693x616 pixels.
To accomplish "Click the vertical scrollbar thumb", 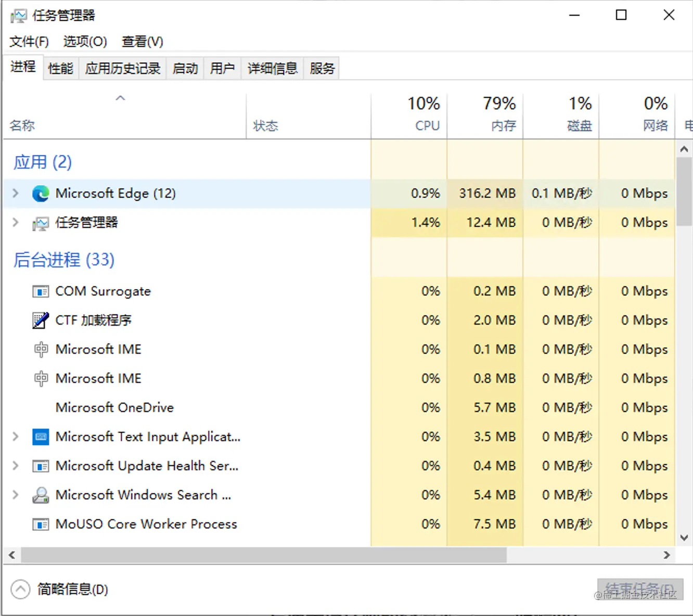I will (x=684, y=191).
